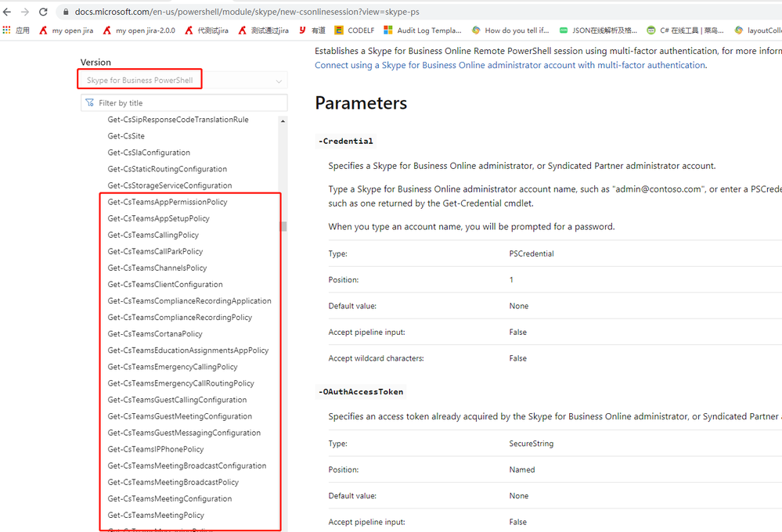Viewport: 782px width, 532px height.
Task: Open Get-CsSipResponseCodeTranslationRule
Action: 178,120
